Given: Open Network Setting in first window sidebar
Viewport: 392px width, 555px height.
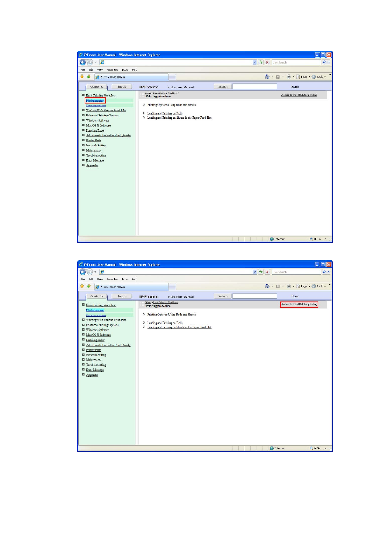Looking at the screenshot, I should point(96,146).
